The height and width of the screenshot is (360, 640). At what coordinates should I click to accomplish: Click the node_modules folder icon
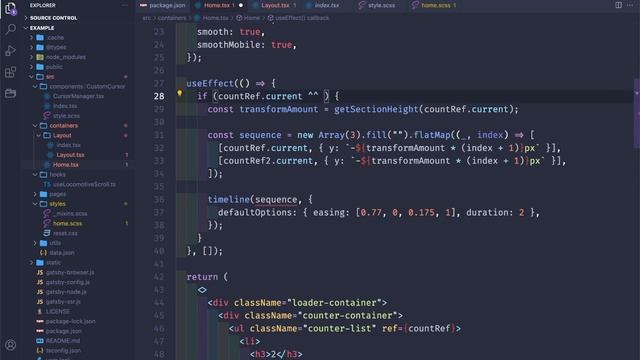[40, 57]
